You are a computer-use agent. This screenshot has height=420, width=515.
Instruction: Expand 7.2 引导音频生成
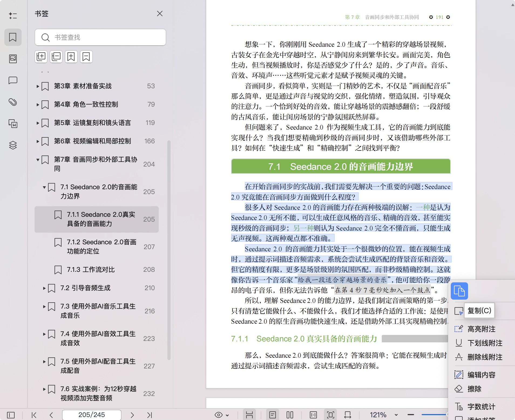tap(44, 288)
